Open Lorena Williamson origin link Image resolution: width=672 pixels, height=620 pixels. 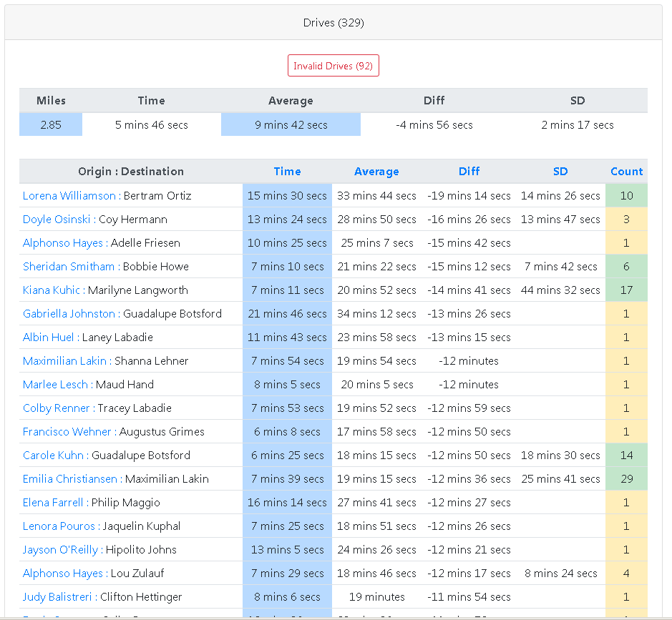click(69, 196)
